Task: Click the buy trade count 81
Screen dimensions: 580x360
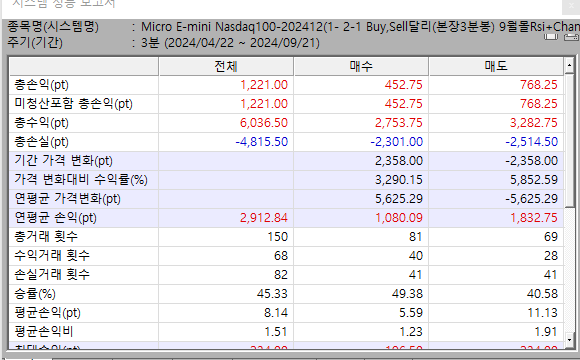Action: pyautogui.click(x=415, y=237)
